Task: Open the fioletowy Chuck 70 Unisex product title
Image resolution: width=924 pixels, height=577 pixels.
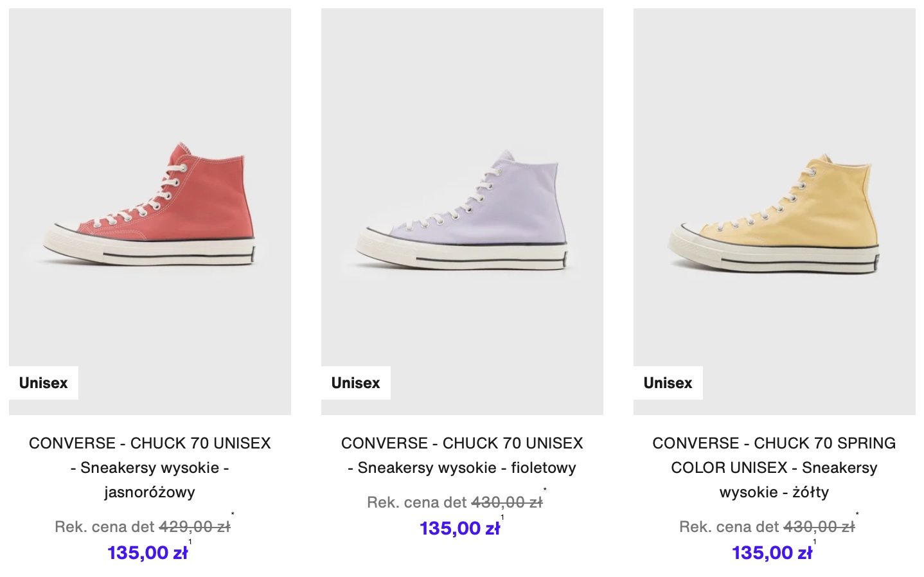Action: [x=462, y=456]
